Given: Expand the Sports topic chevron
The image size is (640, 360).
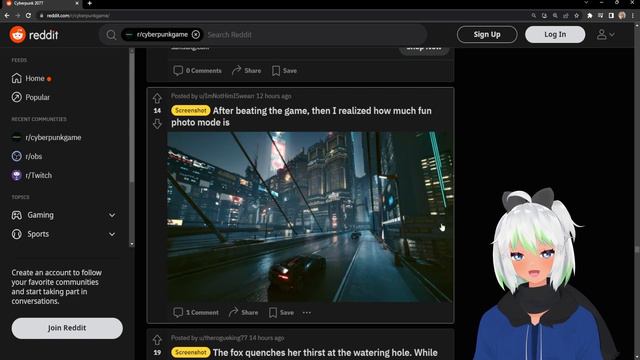Looking at the screenshot, I should pos(112,234).
